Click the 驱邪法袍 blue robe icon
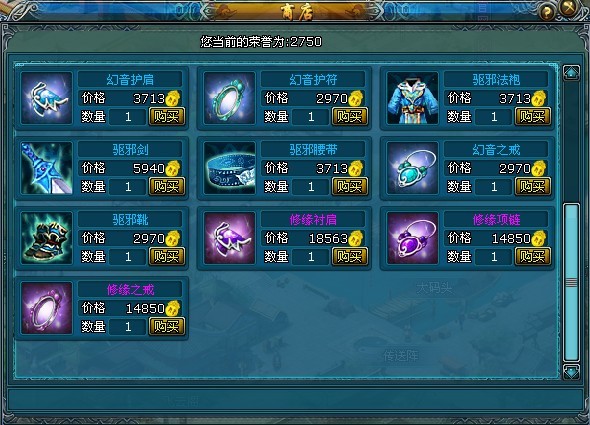The width and height of the screenshot is (590, 425). tap(413, 98)
